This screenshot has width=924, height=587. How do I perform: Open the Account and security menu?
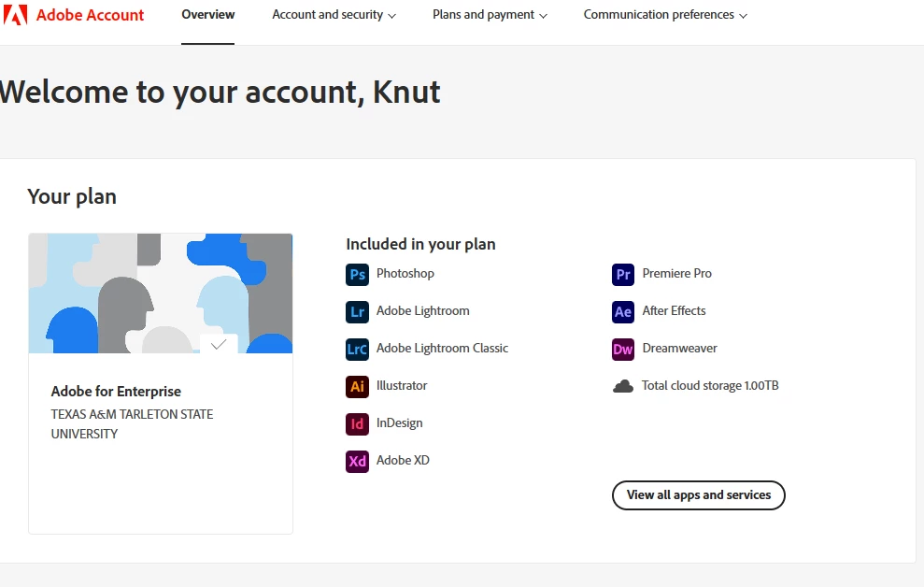[x=334, y=15]
